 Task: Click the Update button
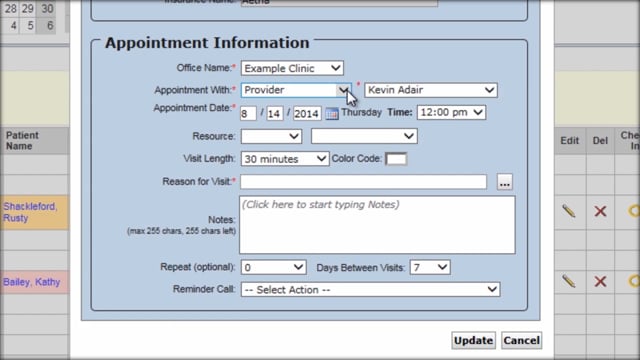(473, 340)
